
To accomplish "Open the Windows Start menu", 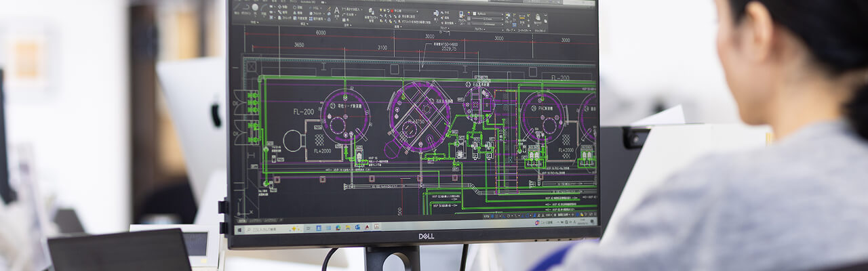I will (239, 230).
